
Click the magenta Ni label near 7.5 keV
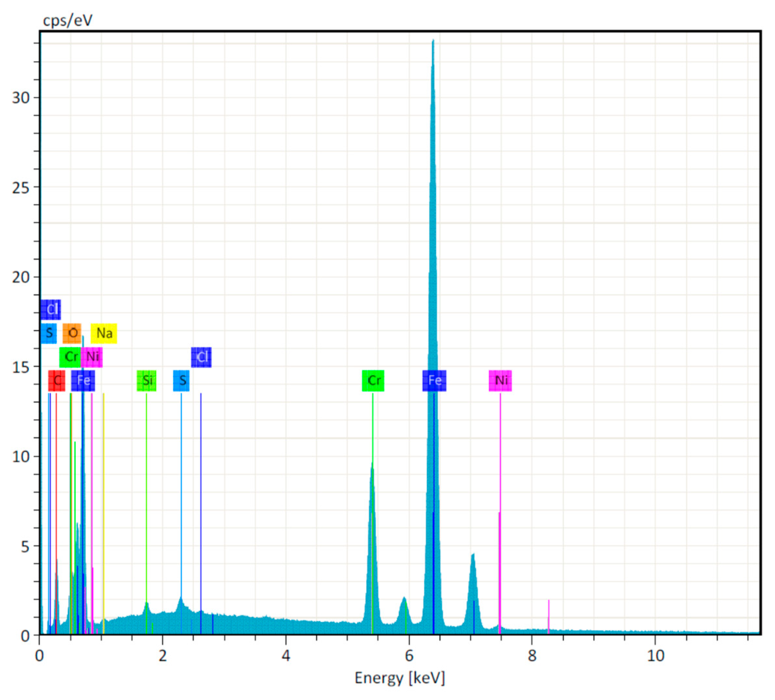[500, 381]
